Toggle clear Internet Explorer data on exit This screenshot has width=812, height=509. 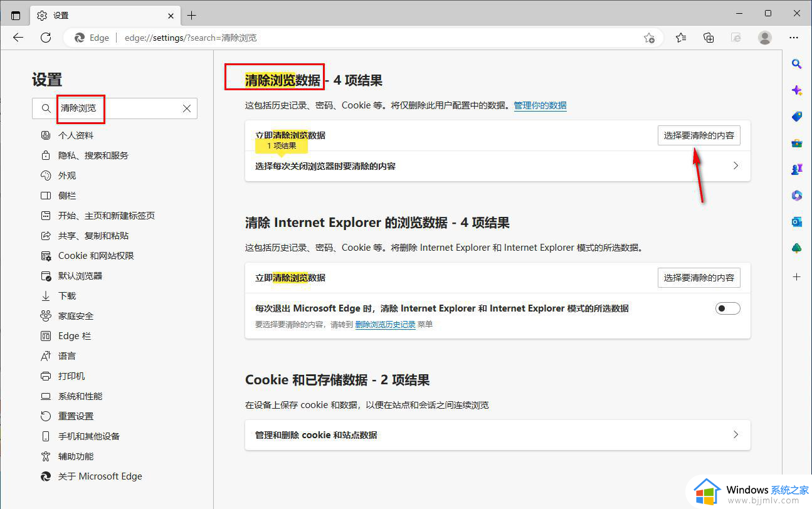click(727, 308)
